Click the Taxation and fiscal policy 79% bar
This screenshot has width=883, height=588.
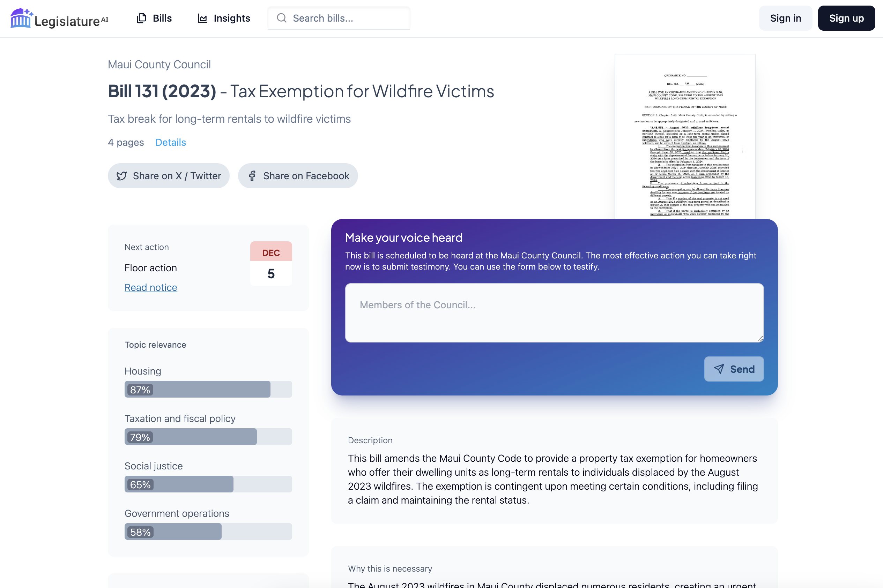[208, 437]
